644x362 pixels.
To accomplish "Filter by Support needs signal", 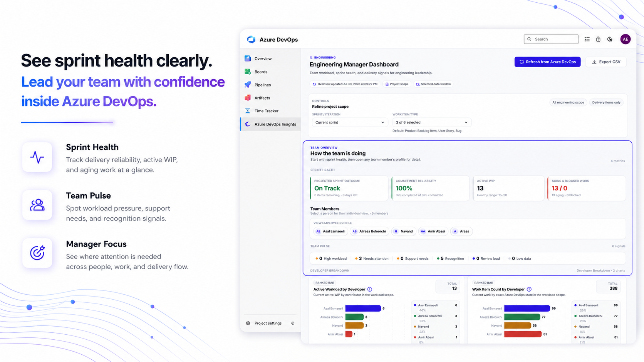I will coord(413,259).
